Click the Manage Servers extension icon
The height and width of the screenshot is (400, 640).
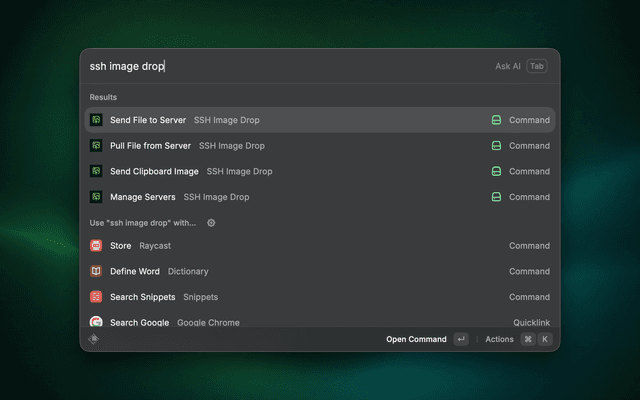pyautogui.click(x=96, y=197)
